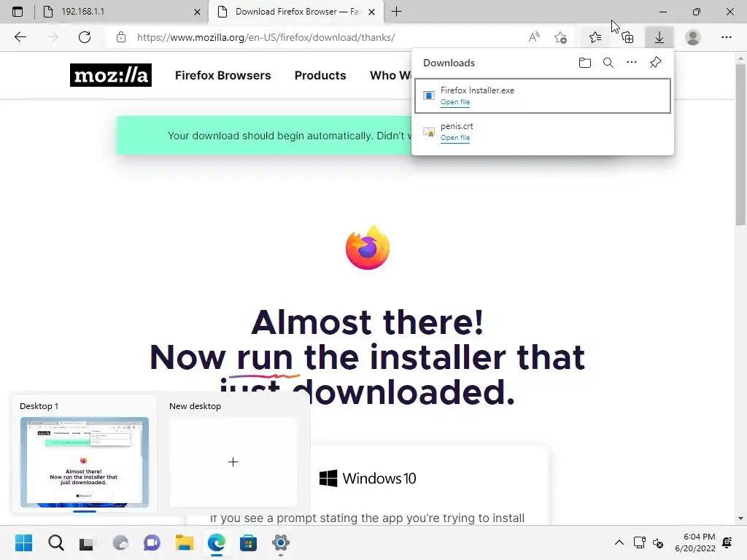747x560 pixels.
Task: Select the Firefox Installer.exe file name
Action: (x=477, y=90)
